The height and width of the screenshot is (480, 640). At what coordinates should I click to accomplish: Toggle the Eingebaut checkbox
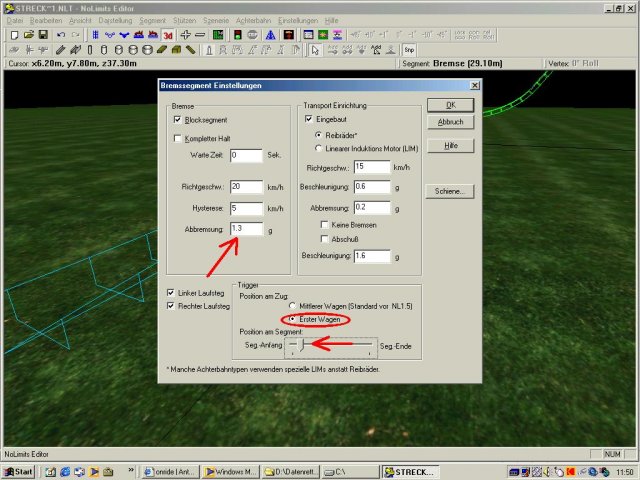tap(309, 119)
